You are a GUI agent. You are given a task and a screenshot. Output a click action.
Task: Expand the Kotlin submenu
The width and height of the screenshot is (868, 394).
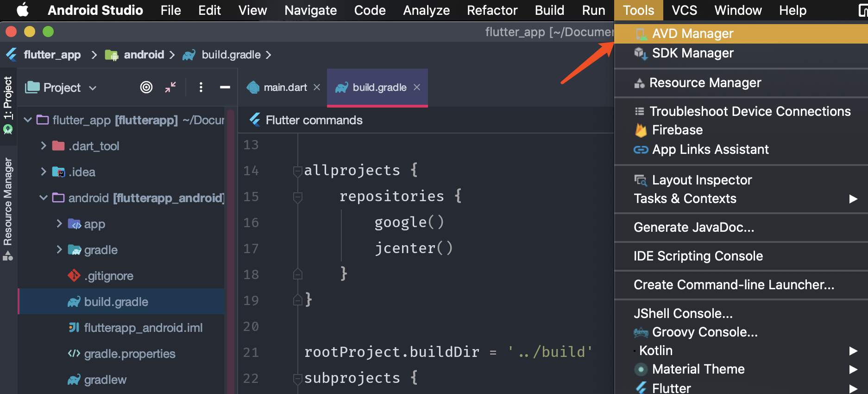[741, 350]
